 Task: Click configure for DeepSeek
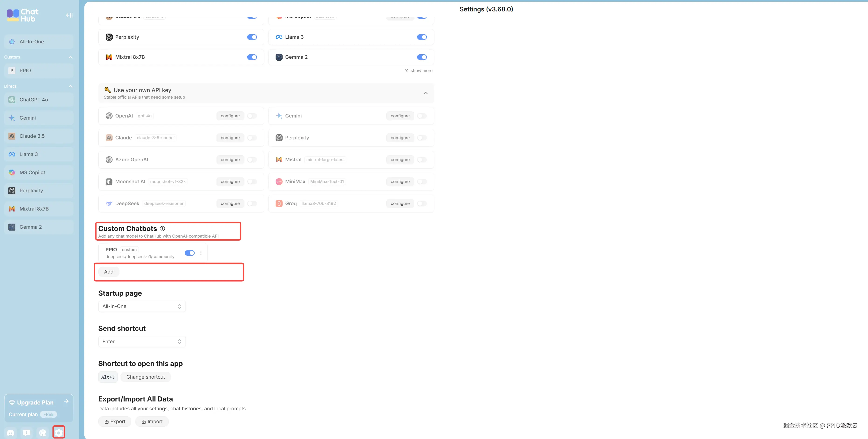coord(230,204)
